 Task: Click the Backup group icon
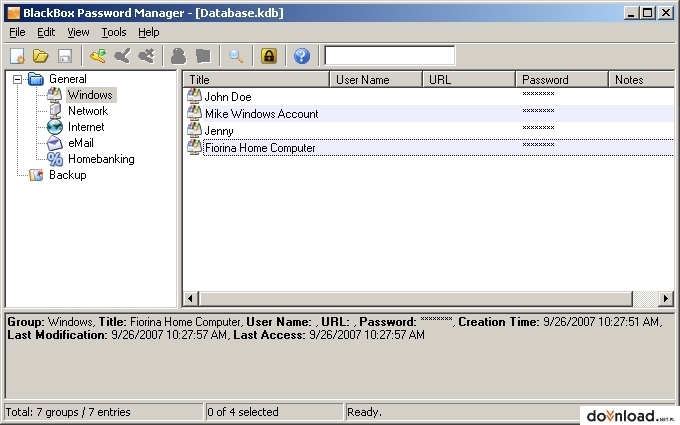click(x=36, y=175)
